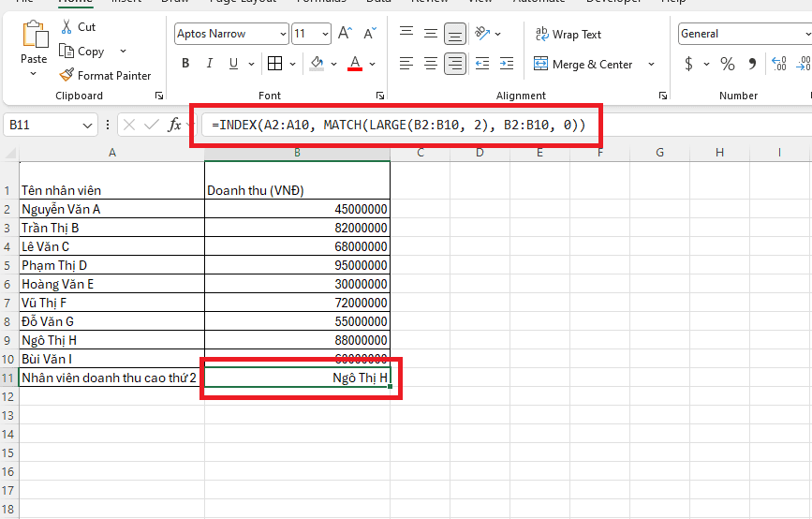Click the Paste clipboard icon
This screenshot has height=519, width=812.
(35, 34)
